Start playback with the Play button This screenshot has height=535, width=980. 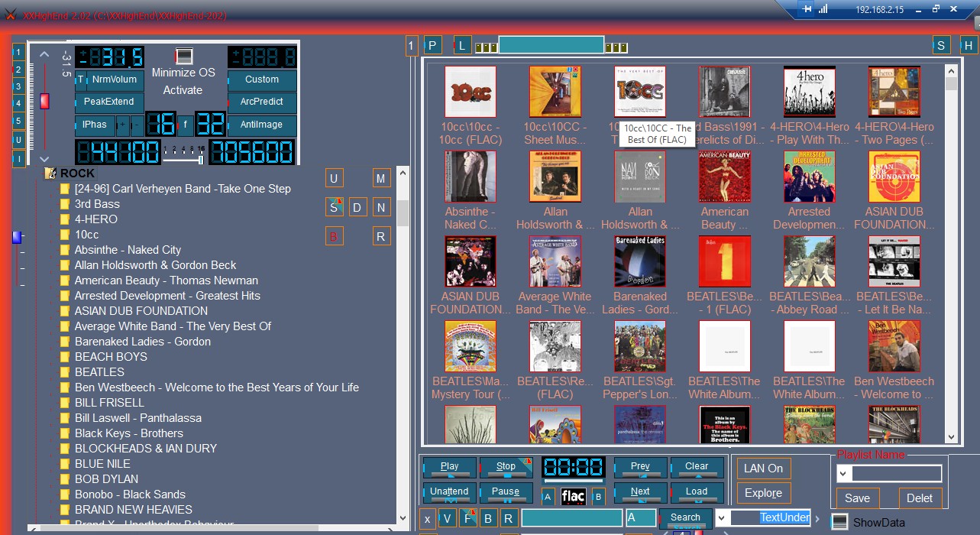[x=449, y=466]
